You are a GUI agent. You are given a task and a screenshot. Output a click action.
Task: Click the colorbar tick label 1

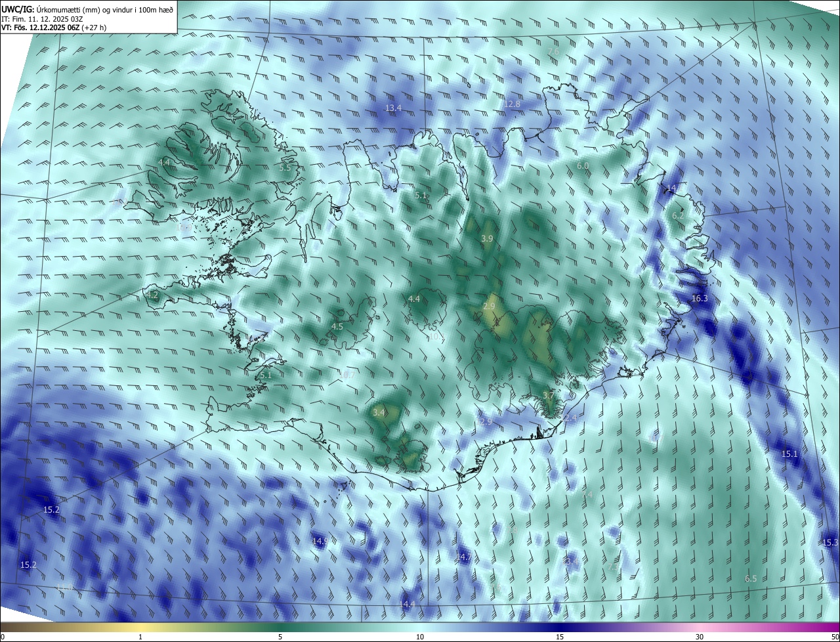click(x=140, y=637)
